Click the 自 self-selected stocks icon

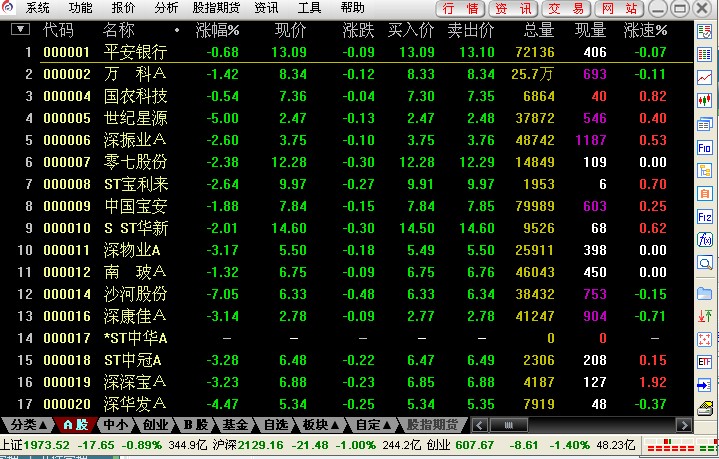pos(705,193)
